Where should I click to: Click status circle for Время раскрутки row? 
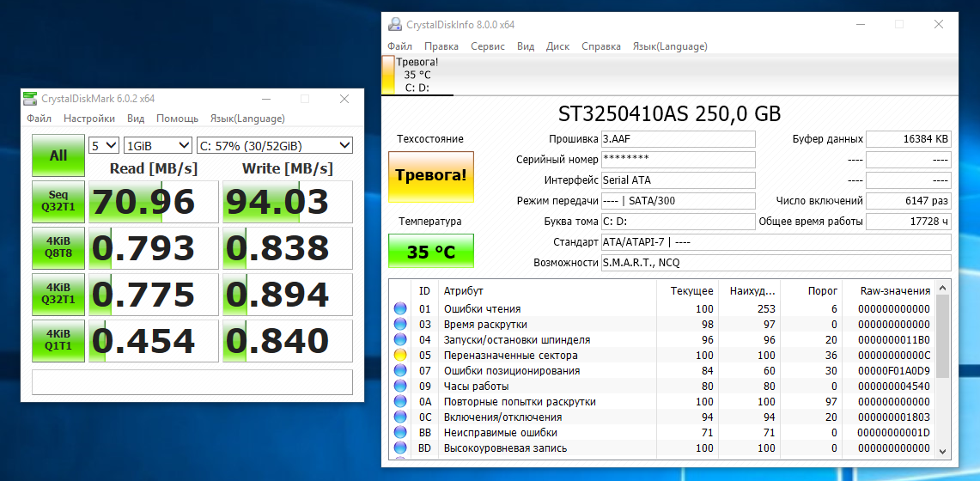(x=400, y=324)
